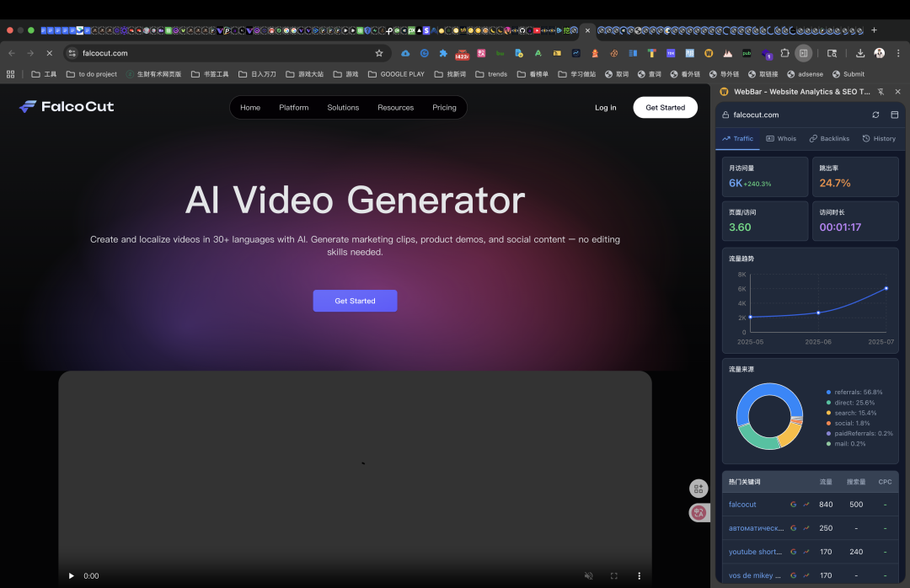Image resolution: width=910 pixels, height=588 pixels.
Task: Click the purple Get Started hero button
Action: click(x=356, y=301)
